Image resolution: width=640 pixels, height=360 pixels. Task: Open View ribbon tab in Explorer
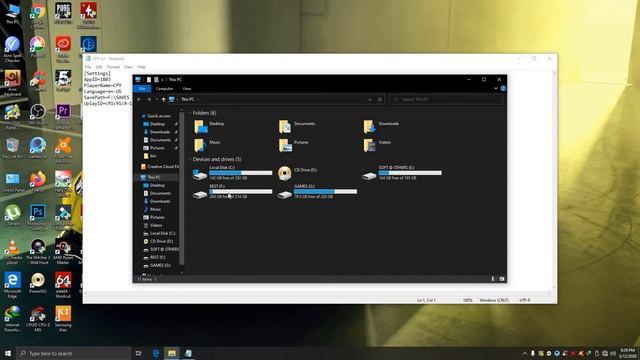point(187,89)
